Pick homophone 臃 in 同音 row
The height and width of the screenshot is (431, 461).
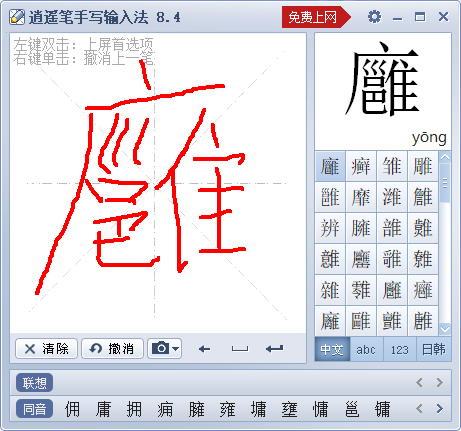pos(196,409)
